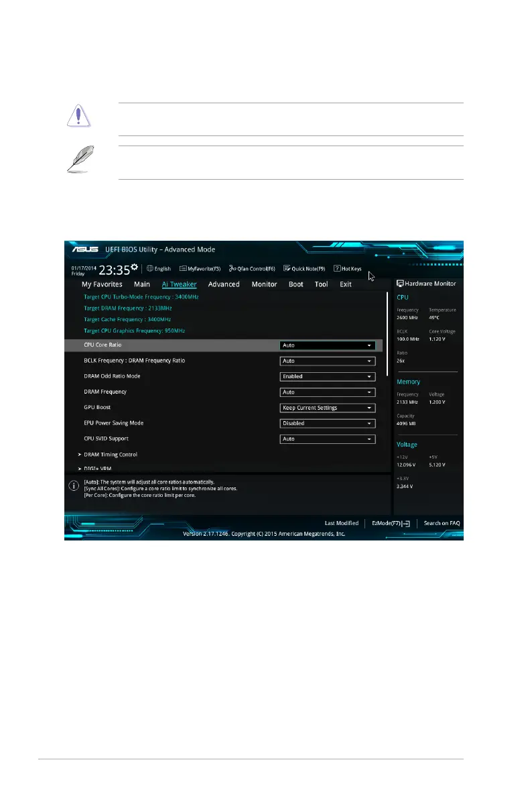Click the 12.096 V reading
The height and width of the screenshot is (802, 532).
(406, 465)
